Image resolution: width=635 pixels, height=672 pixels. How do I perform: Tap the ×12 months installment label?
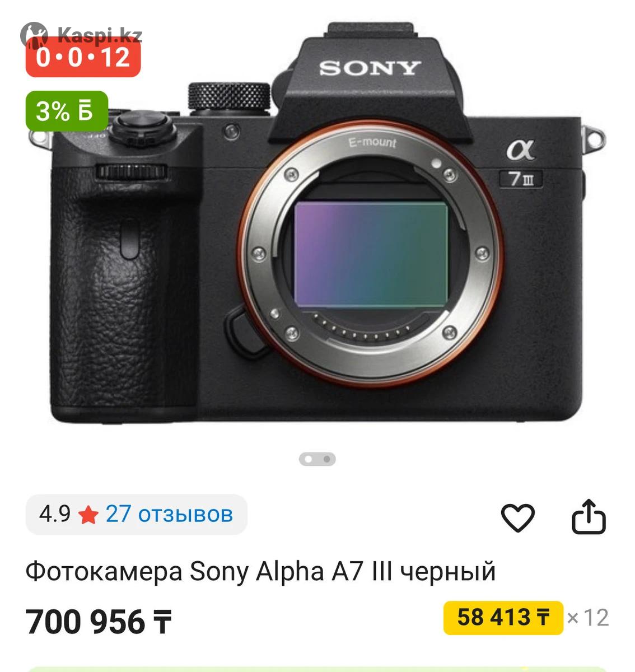click(x=587, y=618)
